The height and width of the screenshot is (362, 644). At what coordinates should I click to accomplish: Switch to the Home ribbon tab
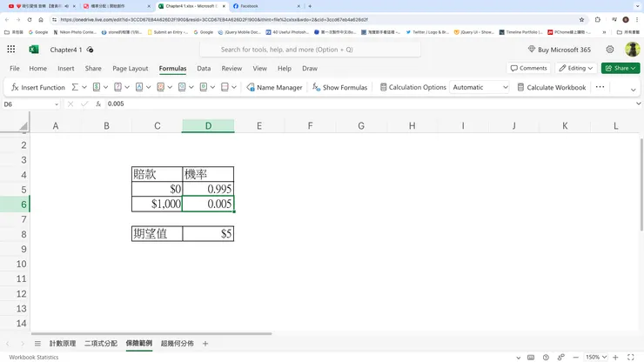click(x=37, y=68)
